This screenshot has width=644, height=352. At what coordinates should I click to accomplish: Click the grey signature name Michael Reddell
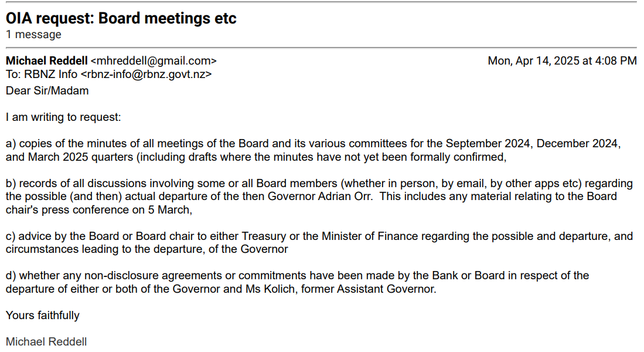pos(46,341)
